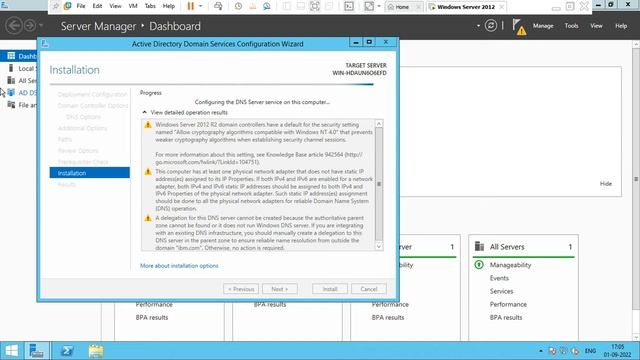Click the results scrollbar down arrow

pyautogui.click(x=379, y=246)
